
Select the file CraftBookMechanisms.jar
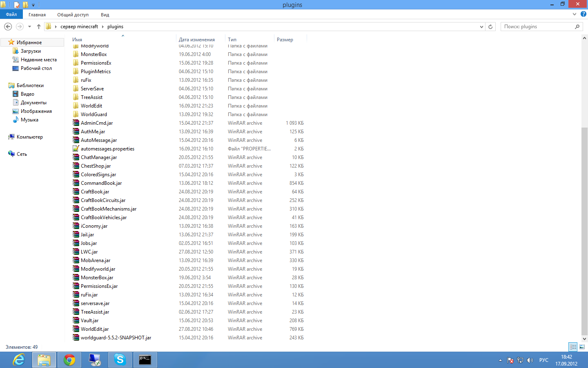109,209
